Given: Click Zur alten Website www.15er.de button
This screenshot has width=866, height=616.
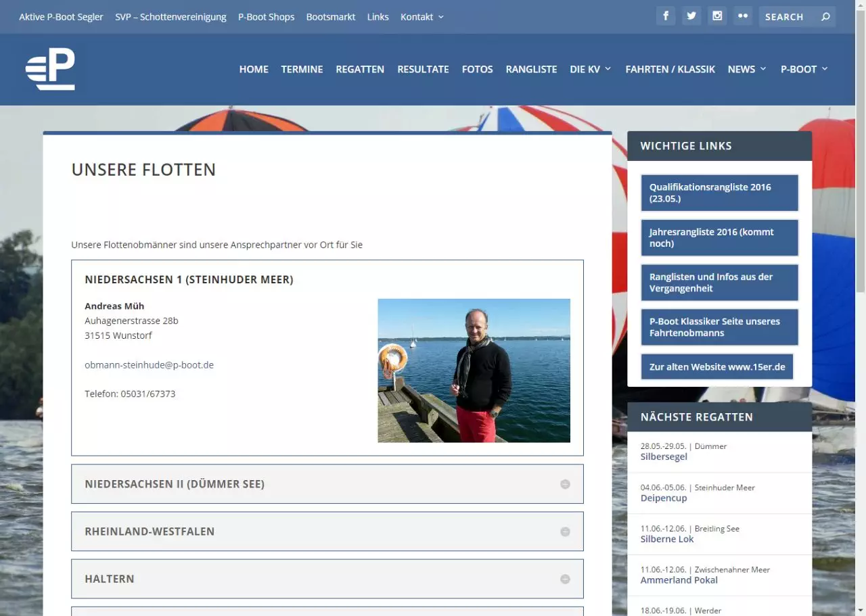Looking at the screenshot, I should [x=717, y=366].
